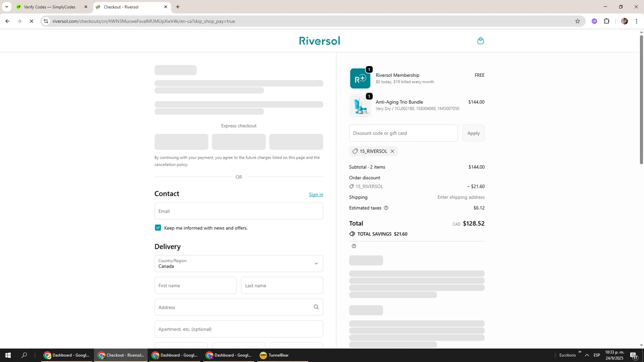Click the purple extension icon in toolbar
644x362 pixels.
click(594, 21)
